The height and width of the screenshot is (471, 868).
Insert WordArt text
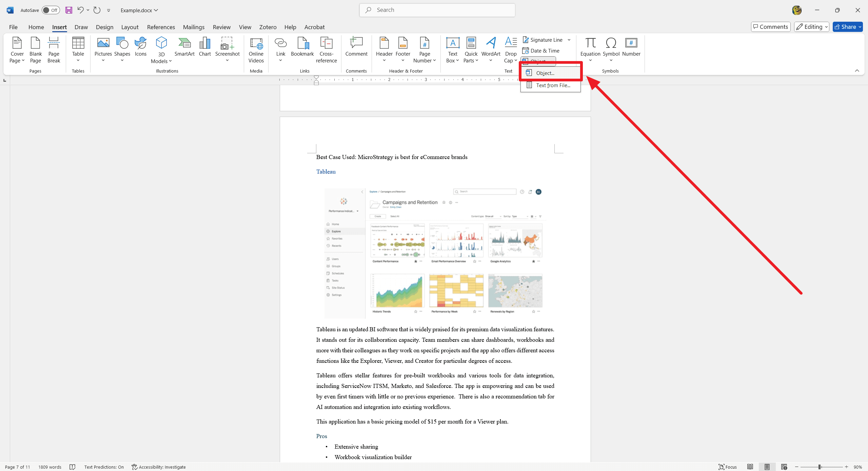491,50
